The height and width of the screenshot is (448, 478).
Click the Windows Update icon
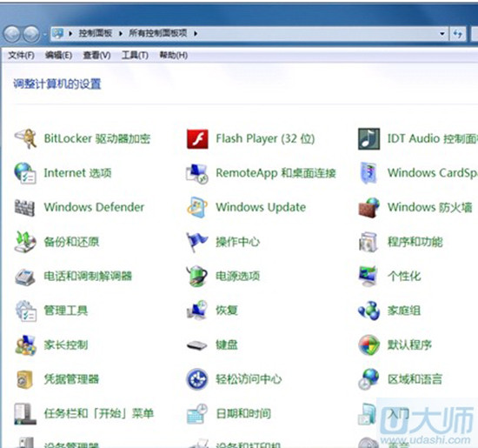(x=197, y=208)
